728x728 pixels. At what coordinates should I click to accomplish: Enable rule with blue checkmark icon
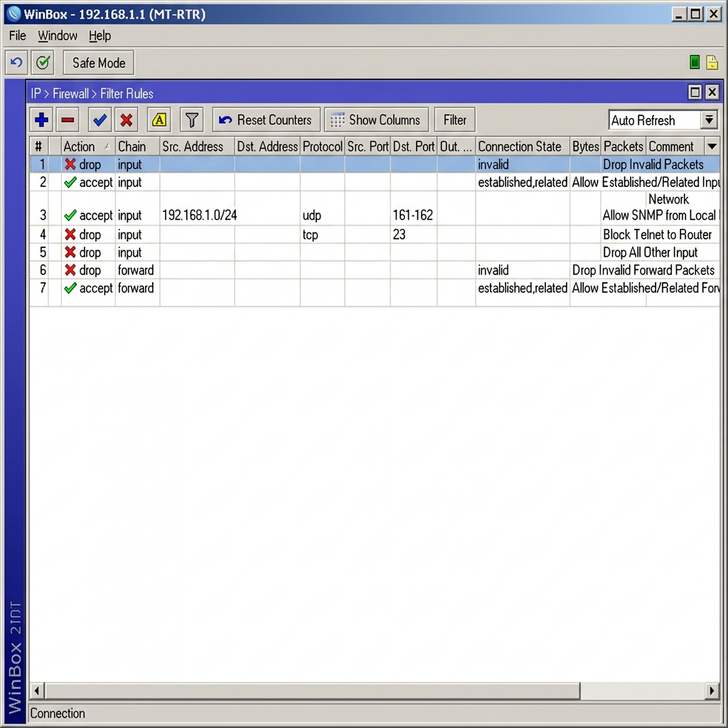tap(100, 119)
